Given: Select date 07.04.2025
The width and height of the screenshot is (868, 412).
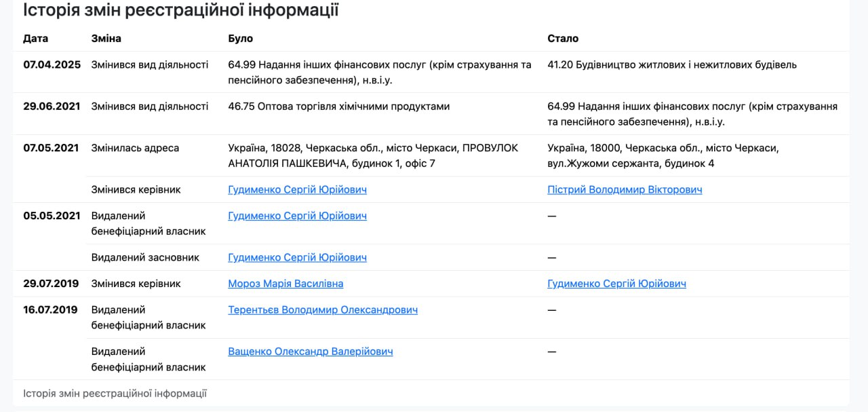Looking at the screenshot, I should (x=52, y=65).
